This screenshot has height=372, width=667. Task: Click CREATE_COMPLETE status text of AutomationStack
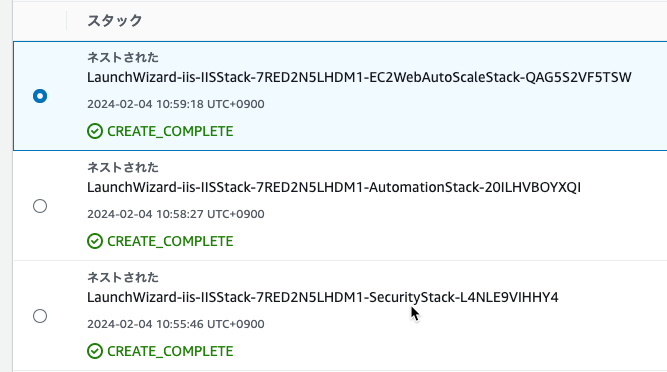170,241
